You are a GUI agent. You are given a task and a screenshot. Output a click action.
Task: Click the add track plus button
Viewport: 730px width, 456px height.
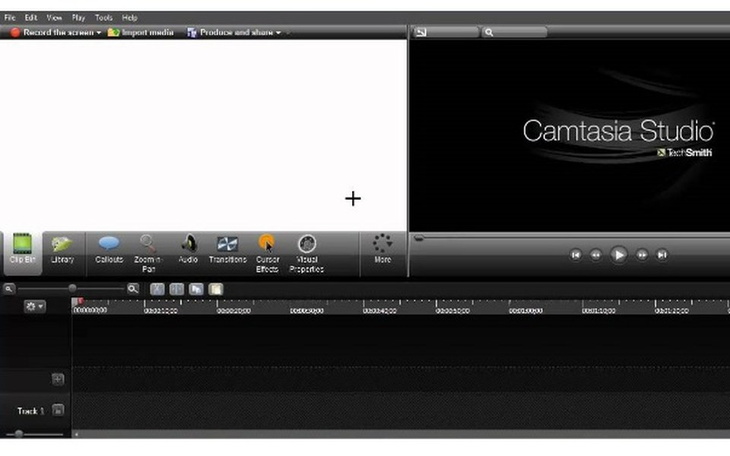click(x=58, y=379)
